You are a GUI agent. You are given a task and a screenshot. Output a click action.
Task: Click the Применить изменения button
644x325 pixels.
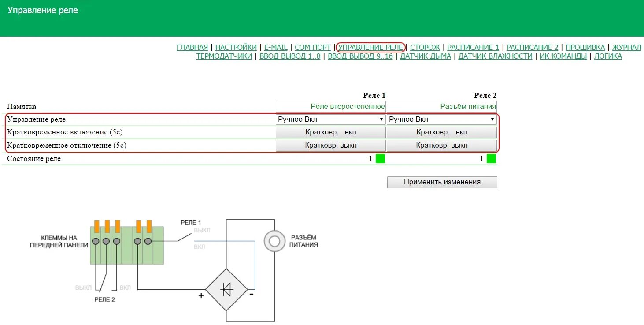pos(442,182)
